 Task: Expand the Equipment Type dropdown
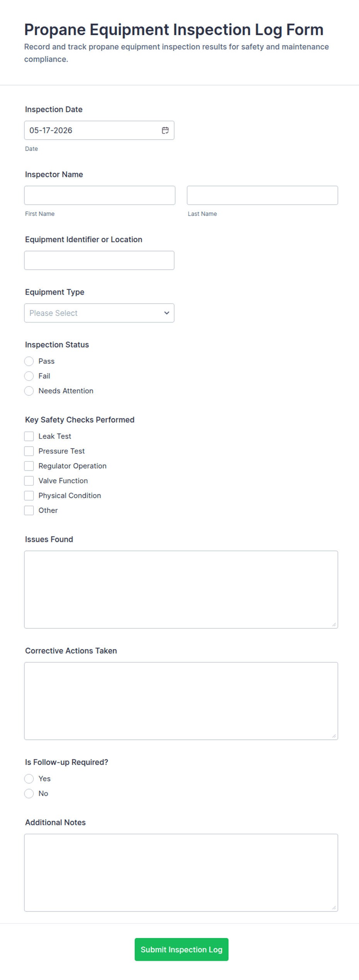coord(99,313)
